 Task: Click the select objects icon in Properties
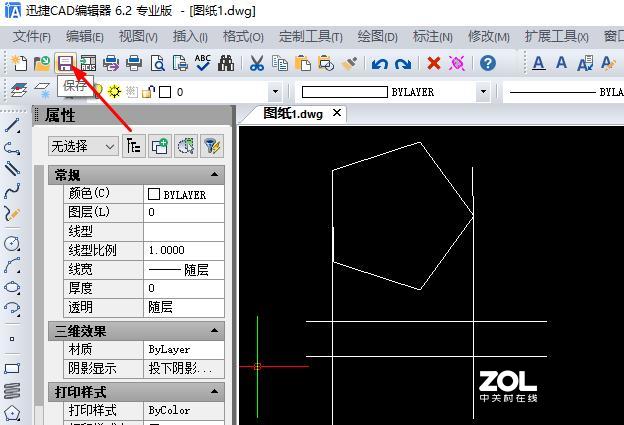tap(185, 146)
